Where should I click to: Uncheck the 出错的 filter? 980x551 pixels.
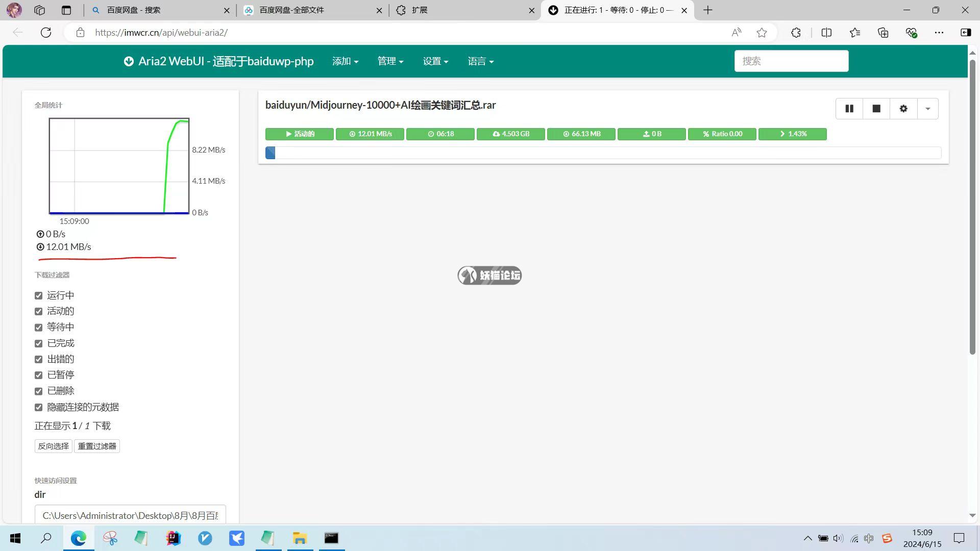pos(38,359)
